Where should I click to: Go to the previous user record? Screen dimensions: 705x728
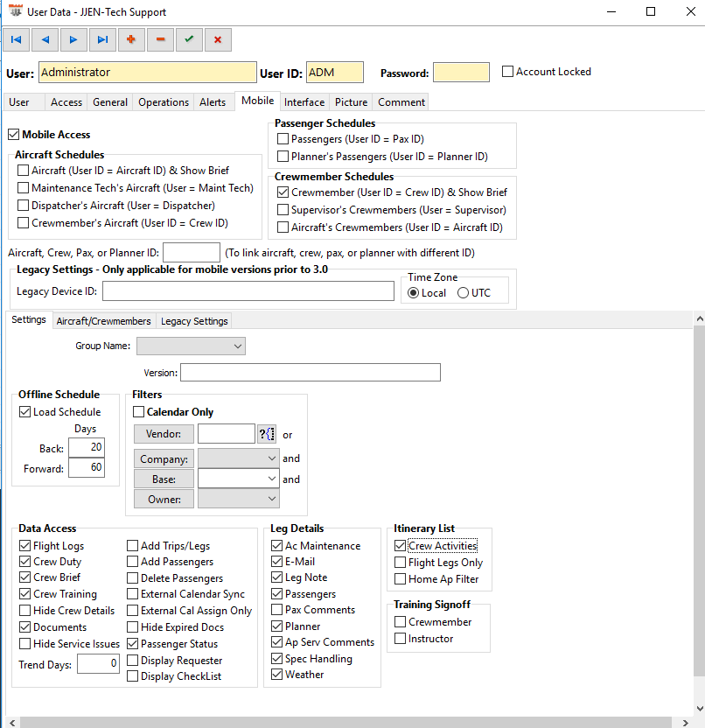tap(45, 39)
